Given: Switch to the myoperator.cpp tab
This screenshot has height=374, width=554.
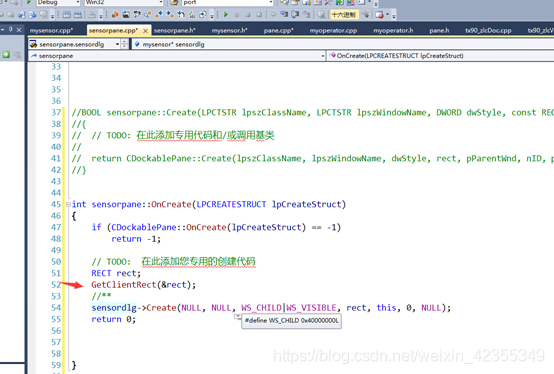Looking at the screenshot, I should [x=333, y=30].
